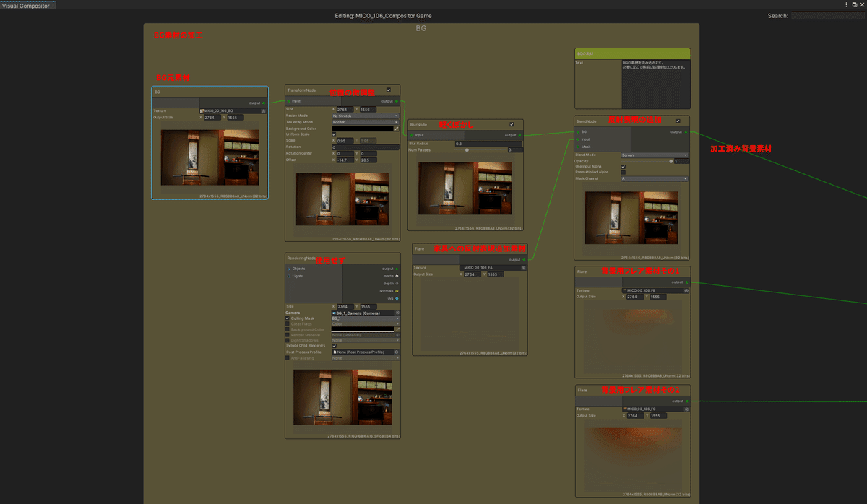Open object picker for MICO_00_106_BG texture
The width and height of the screenshot is (867, 504).
point(263,110)
